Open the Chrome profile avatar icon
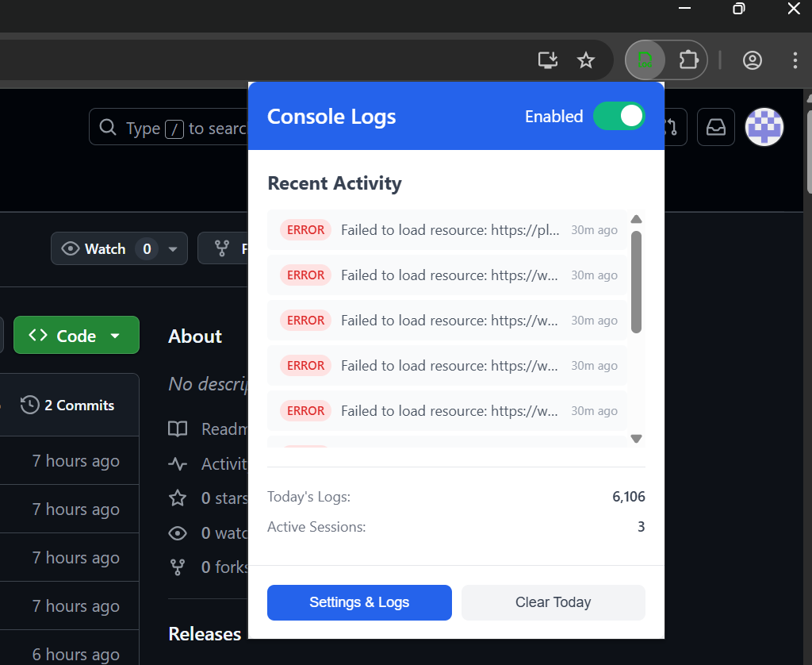The image size is (812, 665). click(x=752, y=60)
